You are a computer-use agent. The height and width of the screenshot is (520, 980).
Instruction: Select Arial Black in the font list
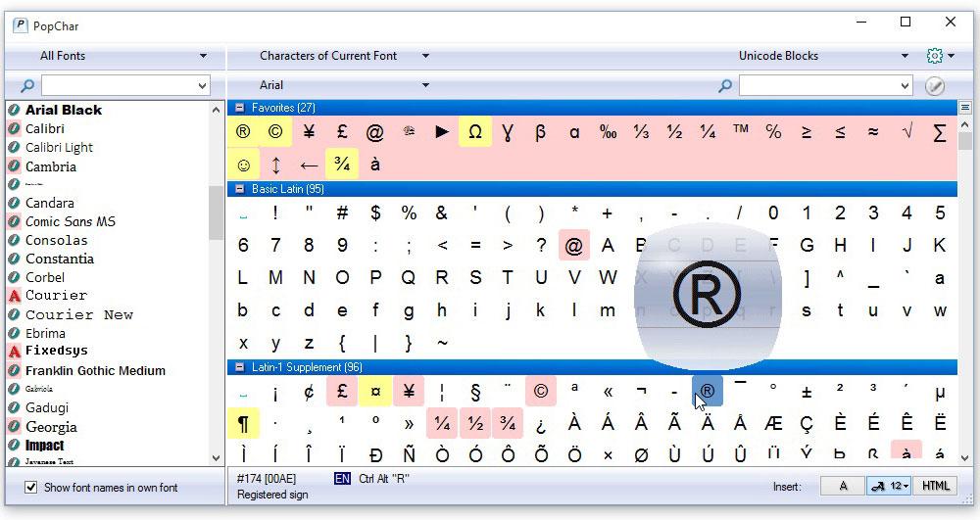click(63, 110)
